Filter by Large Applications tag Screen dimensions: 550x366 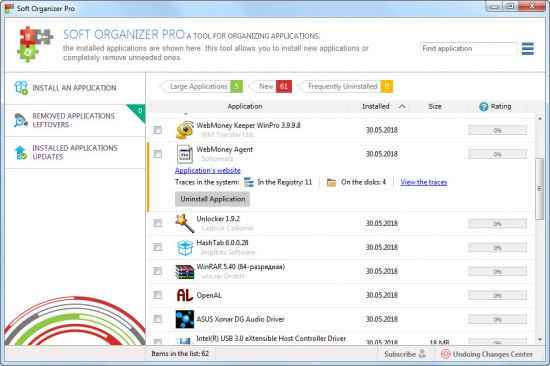click(202, 86)
